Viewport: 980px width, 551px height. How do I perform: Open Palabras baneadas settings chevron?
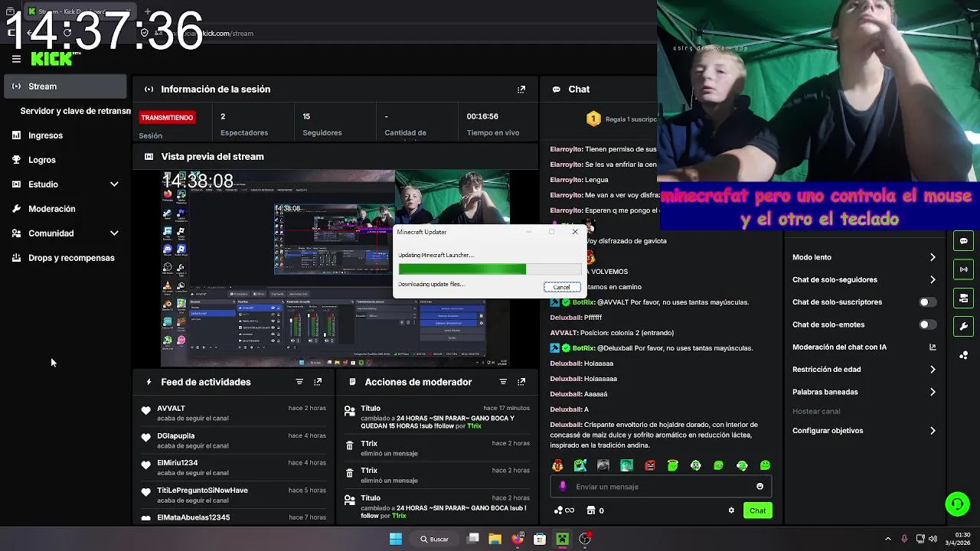click(933, 392)
